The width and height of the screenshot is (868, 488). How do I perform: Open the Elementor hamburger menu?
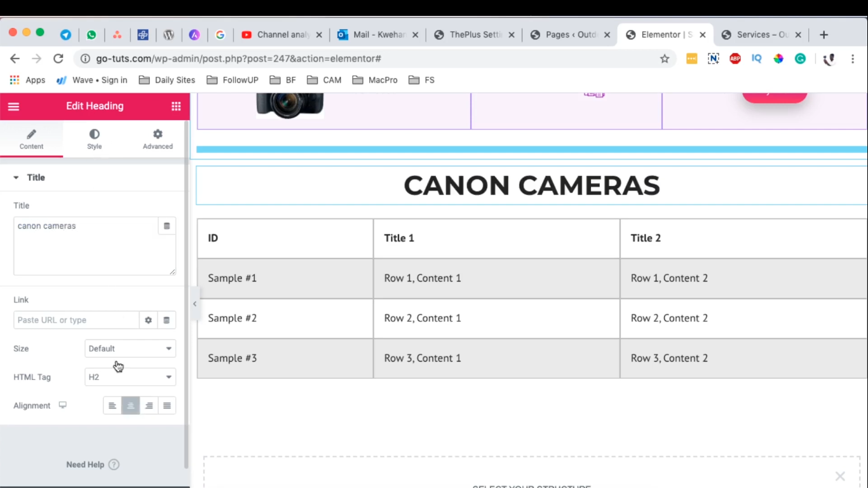click(x=13, y=106)
